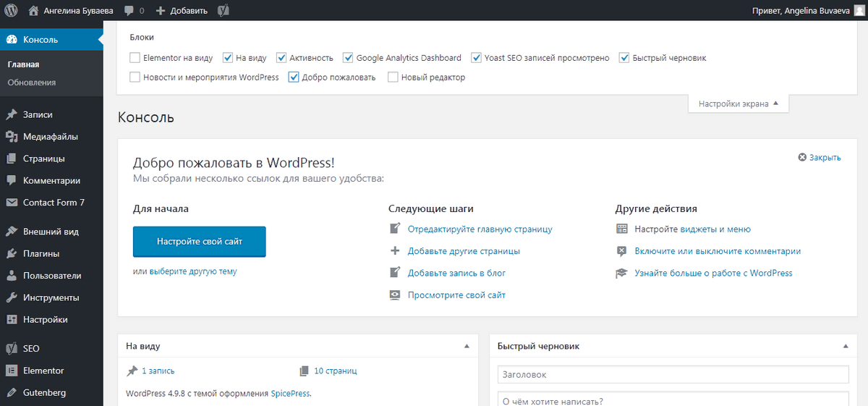Click the Elementor icon in sidebar

tap(11, 371)
